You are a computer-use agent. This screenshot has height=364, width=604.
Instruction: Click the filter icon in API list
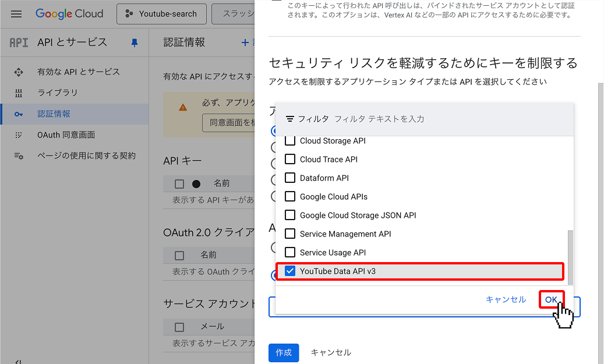[x=290, y=119]
